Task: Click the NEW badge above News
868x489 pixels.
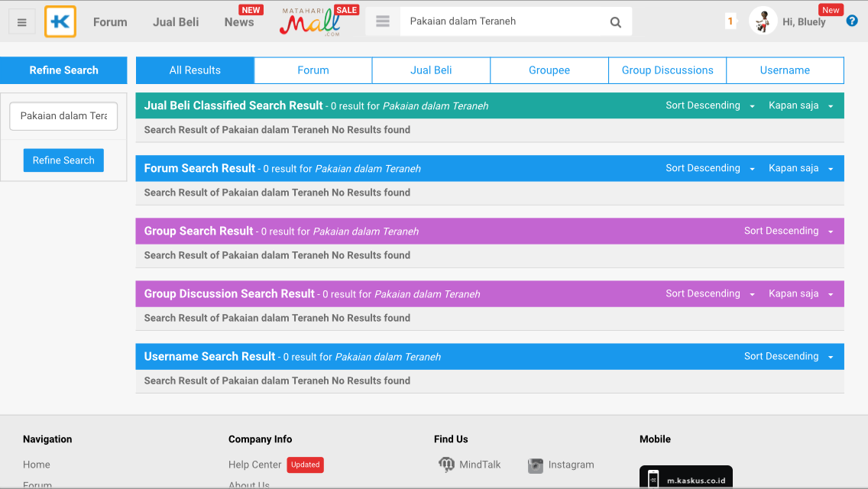Action: point(251,10)
